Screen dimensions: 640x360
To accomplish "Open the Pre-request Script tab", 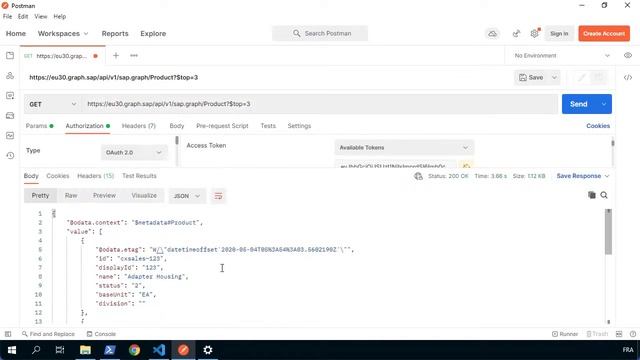I will coord(222,126).
